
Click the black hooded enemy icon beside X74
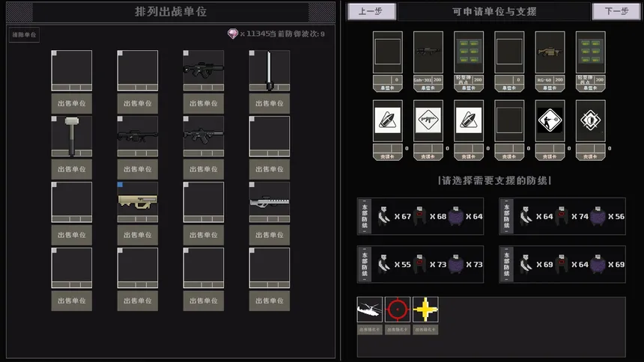pos(562,216)
